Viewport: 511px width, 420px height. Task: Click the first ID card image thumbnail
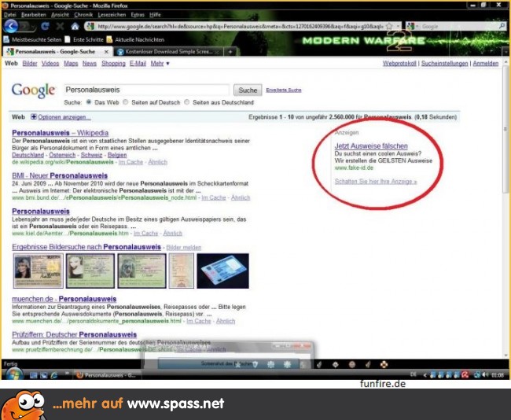pos(39,271)
